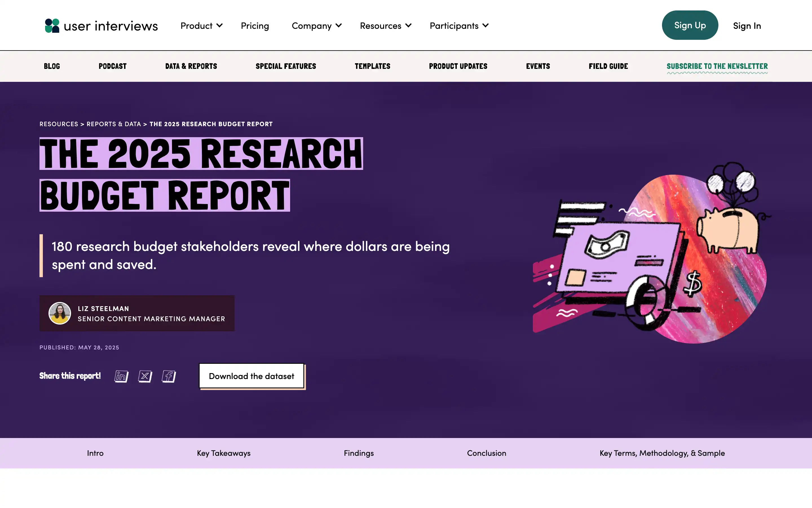Screen dimensions: 812x508
Task: Expand the Product dropdown menu
Action: click(201, 25)
